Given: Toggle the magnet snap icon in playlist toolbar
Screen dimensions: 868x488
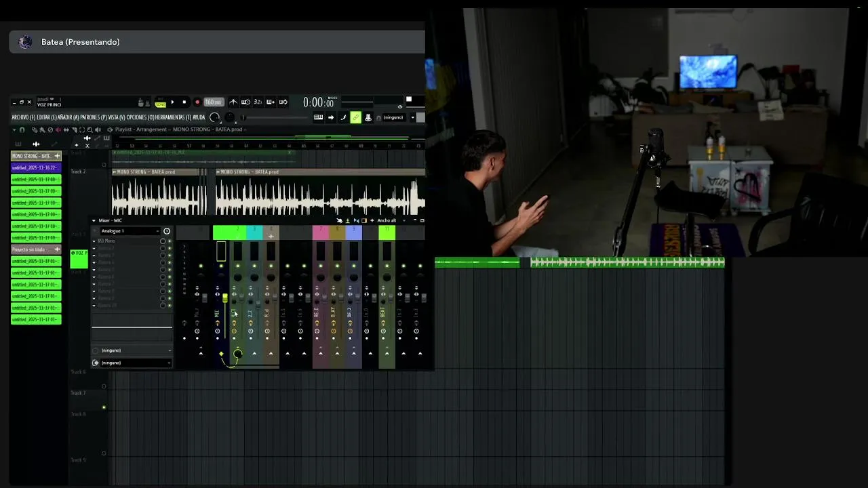Looking at the screenshot, I should [x=22, y=129].
